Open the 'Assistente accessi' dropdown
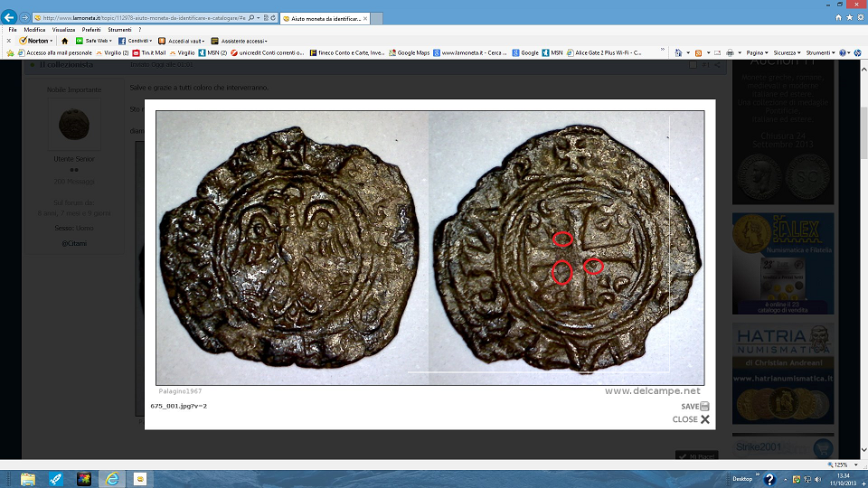 tap(239, 41)
